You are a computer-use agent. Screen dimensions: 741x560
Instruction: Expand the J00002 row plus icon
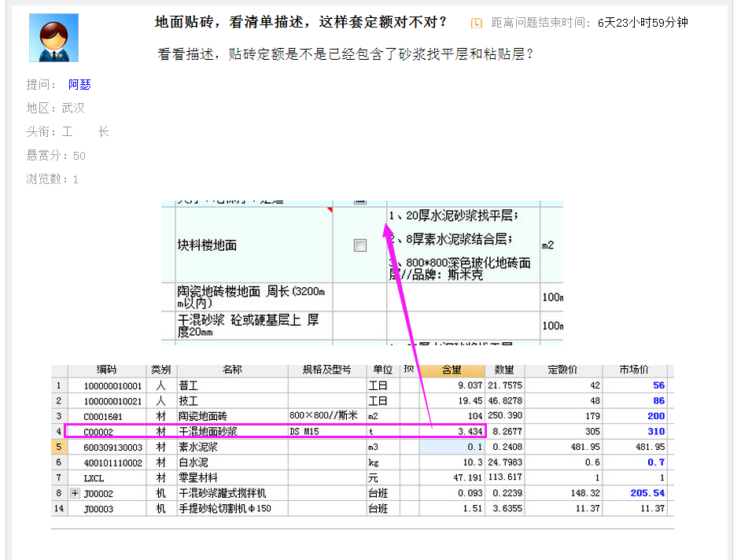point(75,493)
